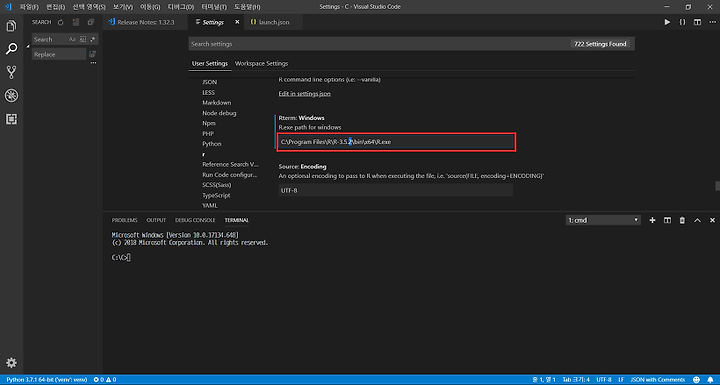This screenshot has width=720, height=385.
Task: Open the Debug view in activity bar
Action: pyautogui.click(x=11, y=96)
